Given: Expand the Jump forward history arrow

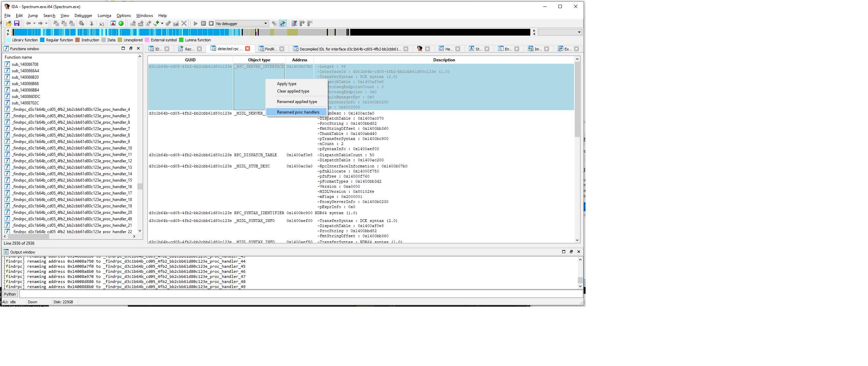Looking at the screenshot, I should pos(46,23).
